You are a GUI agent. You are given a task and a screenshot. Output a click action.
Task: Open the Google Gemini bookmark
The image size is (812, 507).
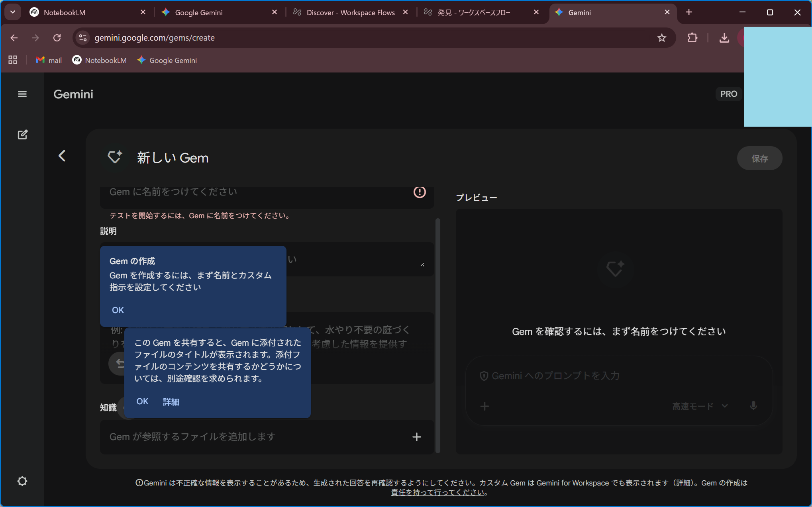coord(167,60)
